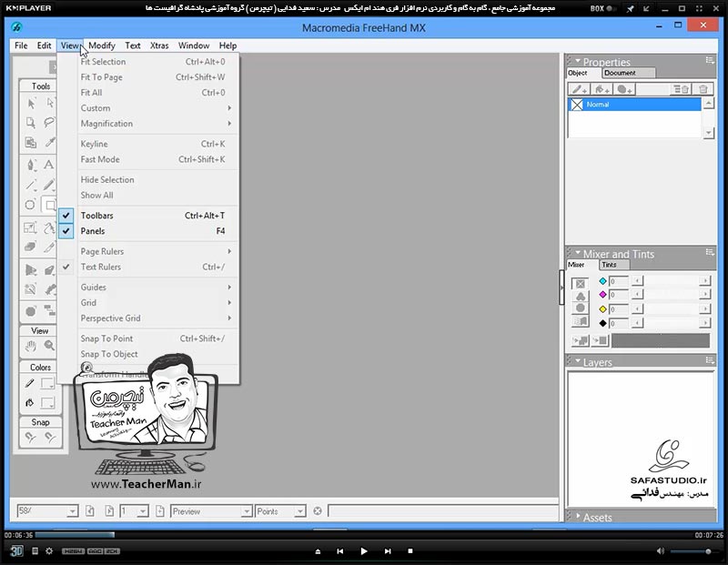Collapse the Mixer and Tints panel

click(578, 254)
